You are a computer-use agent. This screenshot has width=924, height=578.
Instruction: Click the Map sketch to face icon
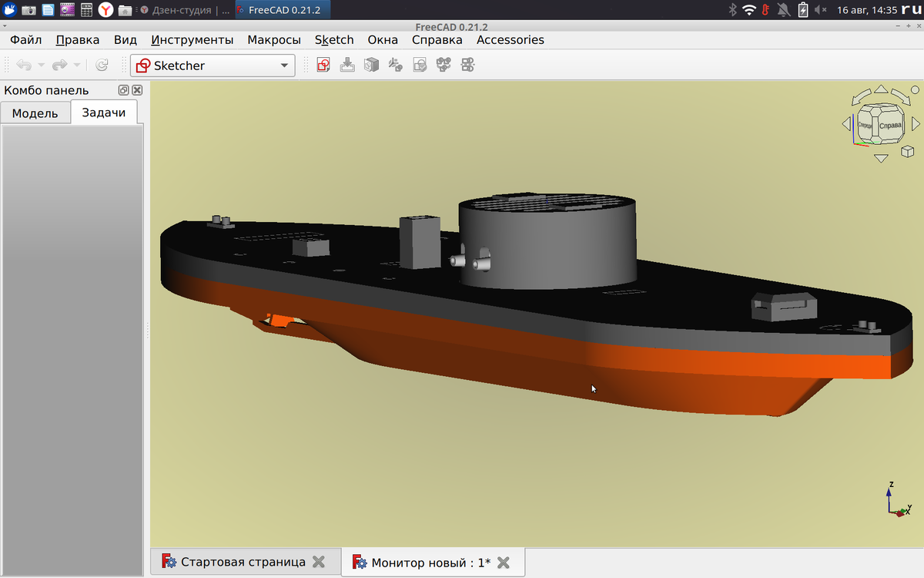395,66
